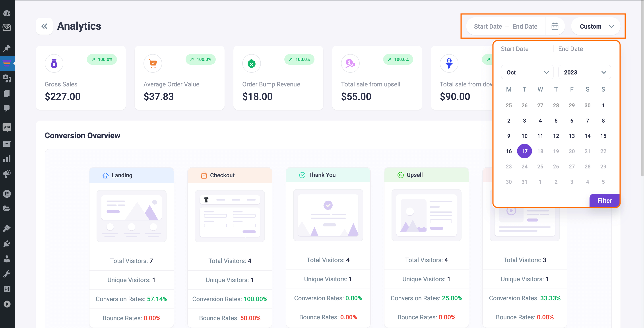Click the Upsell step header
The image size is (644, 328).
[x=426, y=175]
